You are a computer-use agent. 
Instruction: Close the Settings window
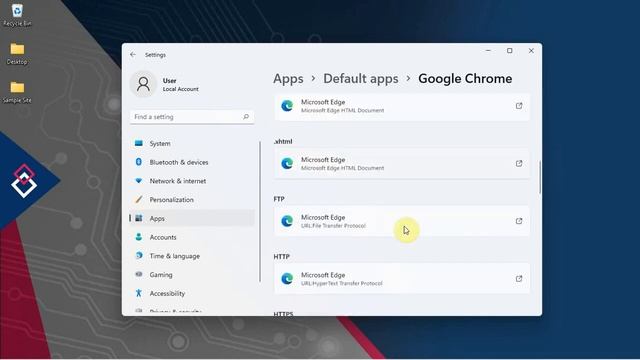tap(531, 51)
